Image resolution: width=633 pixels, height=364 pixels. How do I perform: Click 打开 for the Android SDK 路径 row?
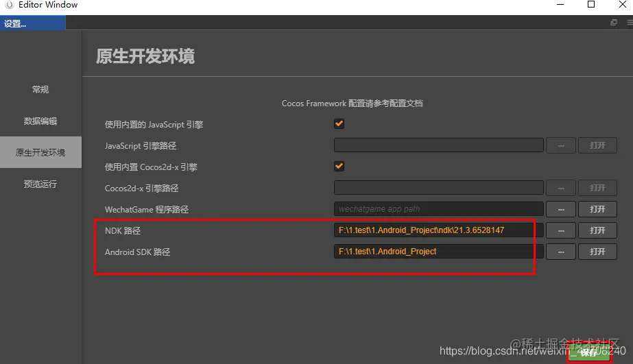(x=597, y=252)
